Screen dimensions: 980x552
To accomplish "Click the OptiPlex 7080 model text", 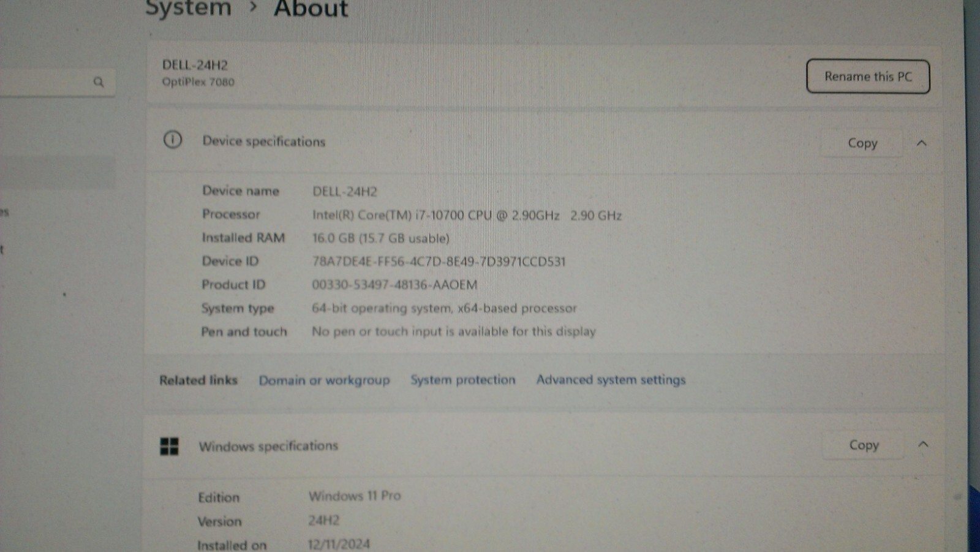I will pos(198,82).
